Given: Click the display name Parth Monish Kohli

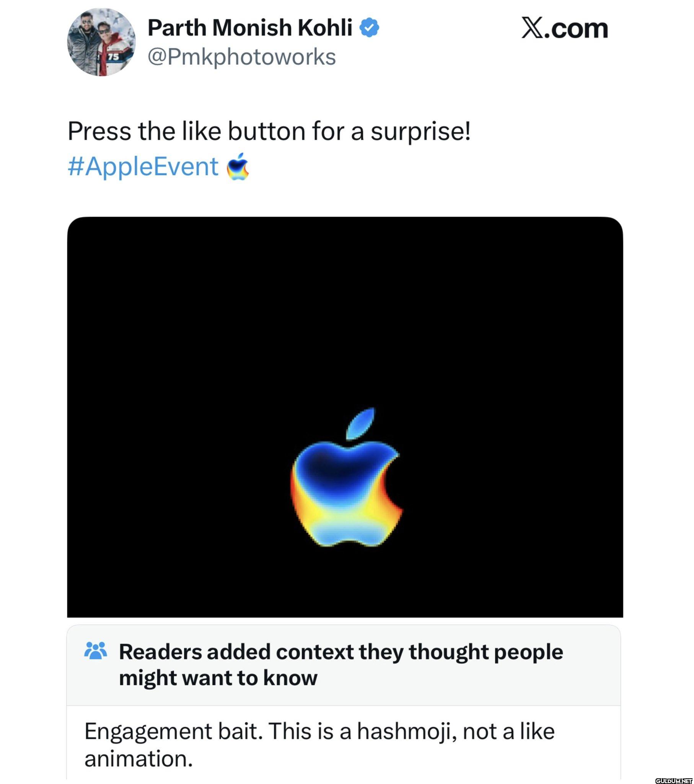Looking at the screenshot, I should pos(249,28).
